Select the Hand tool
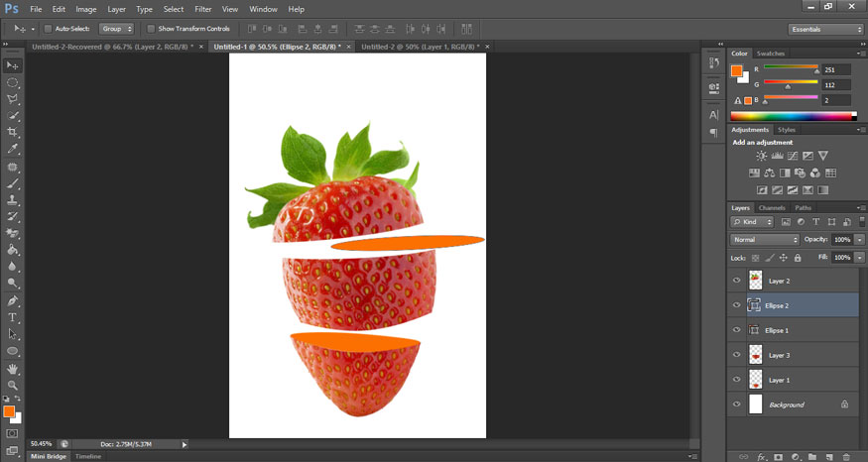Screen dimensions: 868x462 click(13, 369)
